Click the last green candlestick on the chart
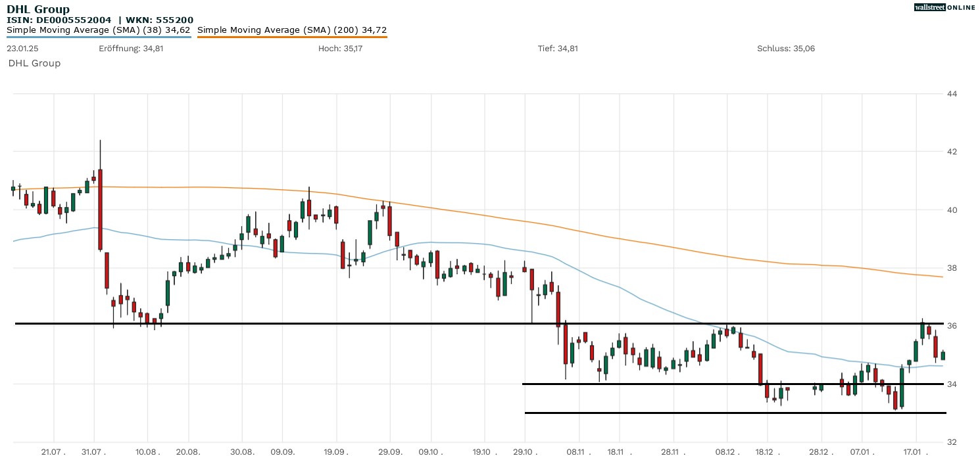Image resolution: width=980 pixels, height=456 pixels. (x=943, y=355)
